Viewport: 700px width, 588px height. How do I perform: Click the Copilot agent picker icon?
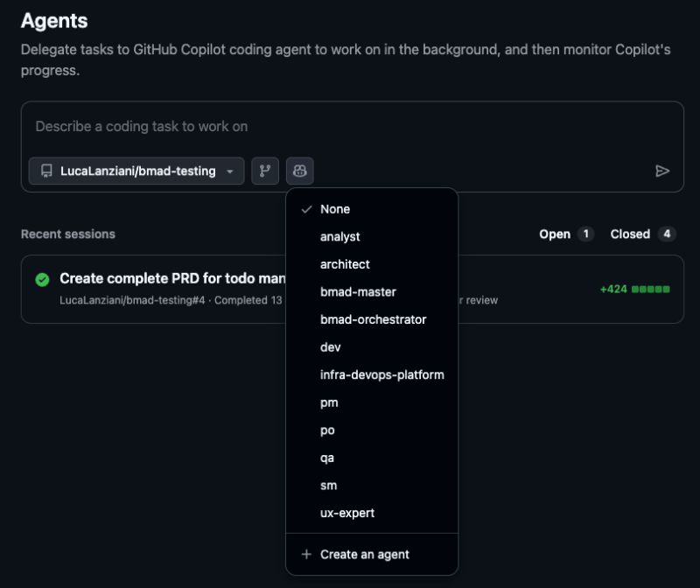tap(300, 171)
